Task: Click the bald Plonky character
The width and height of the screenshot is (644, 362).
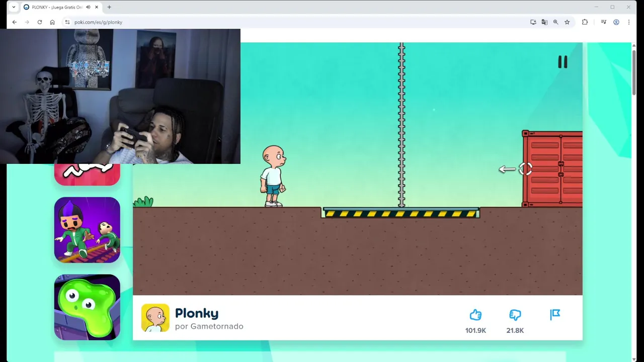Action: tap(273, 176)
